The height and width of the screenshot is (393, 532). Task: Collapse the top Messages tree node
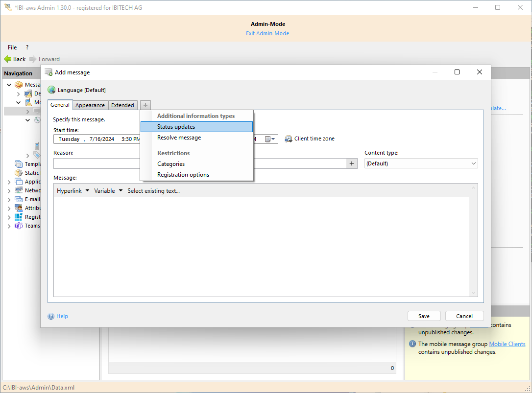click(9, 85)
